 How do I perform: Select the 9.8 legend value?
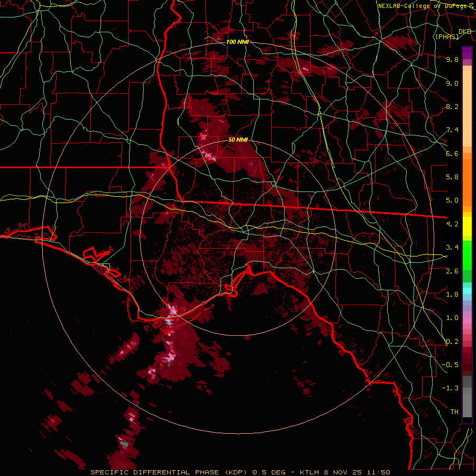point(452,59)
